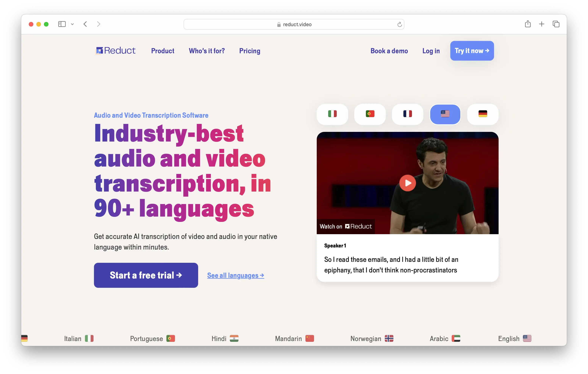Image resolution: width=588 pixels, height=374 pixels.
Task: Play the speaker video
Action: [x=407, y=183]
